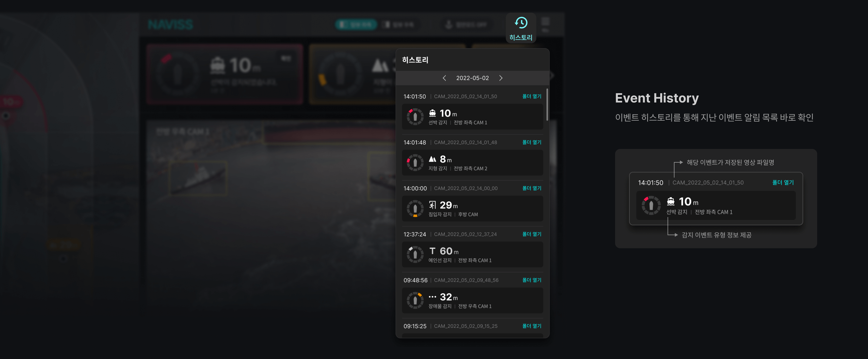Screen dimensions: 868x359
Task: Open folder for 14:00:00 event
Action: click(532, 188)
